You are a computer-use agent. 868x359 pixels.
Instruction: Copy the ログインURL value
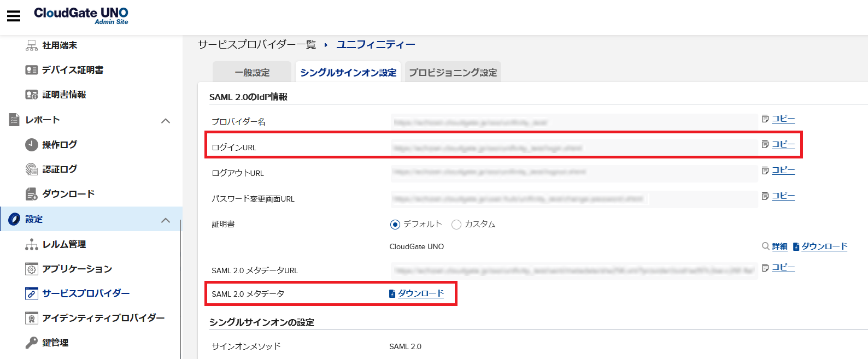click(783, 144)
